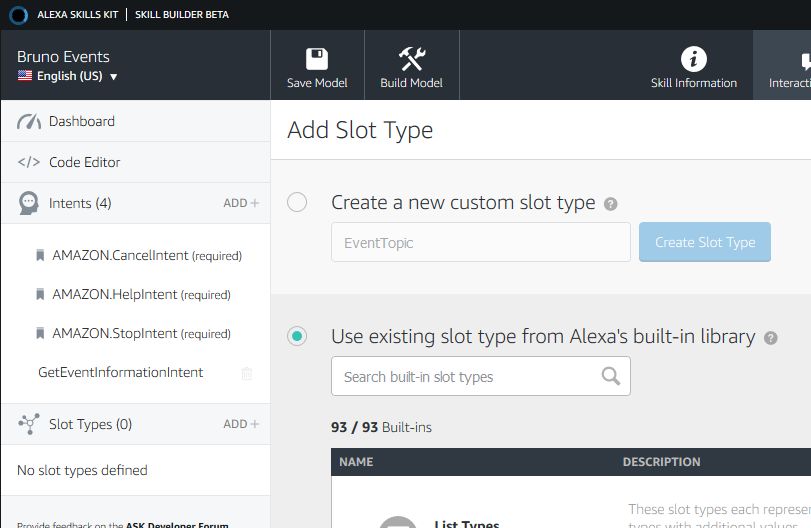The height and width of the screenshot is (528, 811).
Task: Select Create a new custom slot type radio
Action: point(297,203)
